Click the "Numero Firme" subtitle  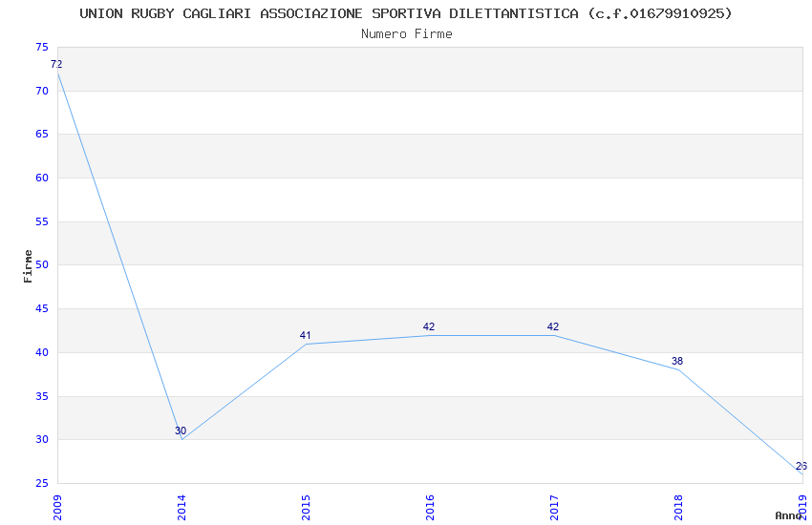pyautogui.click(x=406, y=33)
